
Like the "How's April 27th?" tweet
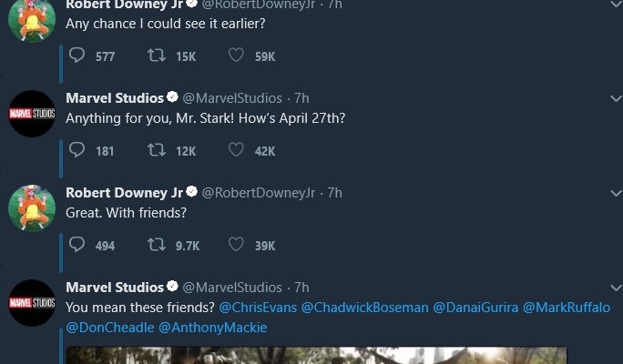tap(236, 150)
